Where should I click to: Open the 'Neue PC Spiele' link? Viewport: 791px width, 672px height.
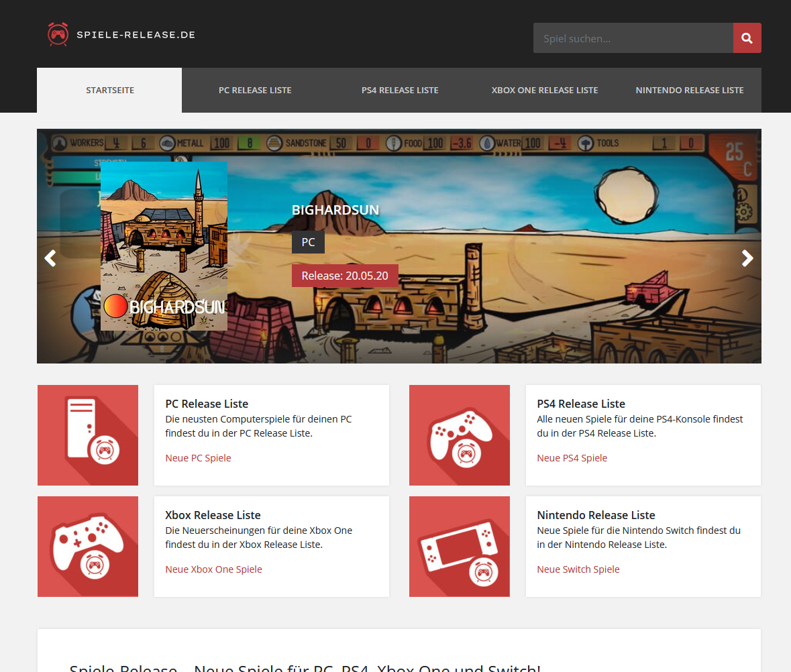[199, 458]
